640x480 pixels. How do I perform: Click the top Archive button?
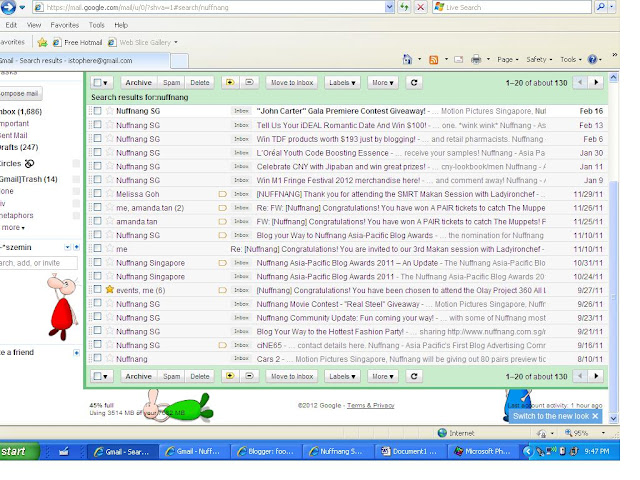coord(138,82)
